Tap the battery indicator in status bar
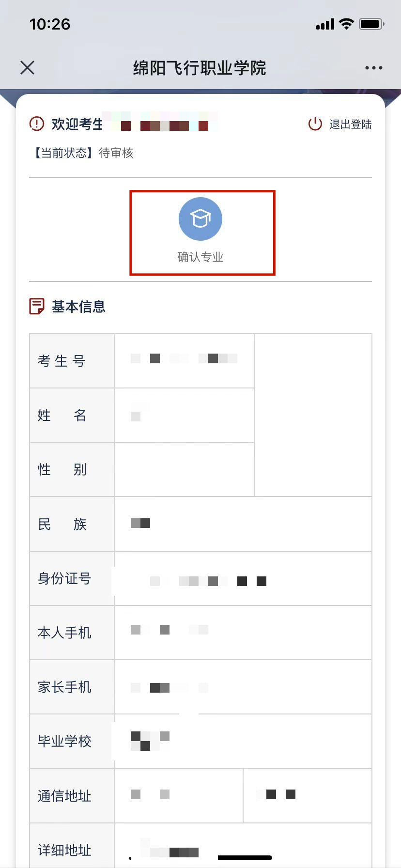This screenshot has width=401, height=868. 371,24
